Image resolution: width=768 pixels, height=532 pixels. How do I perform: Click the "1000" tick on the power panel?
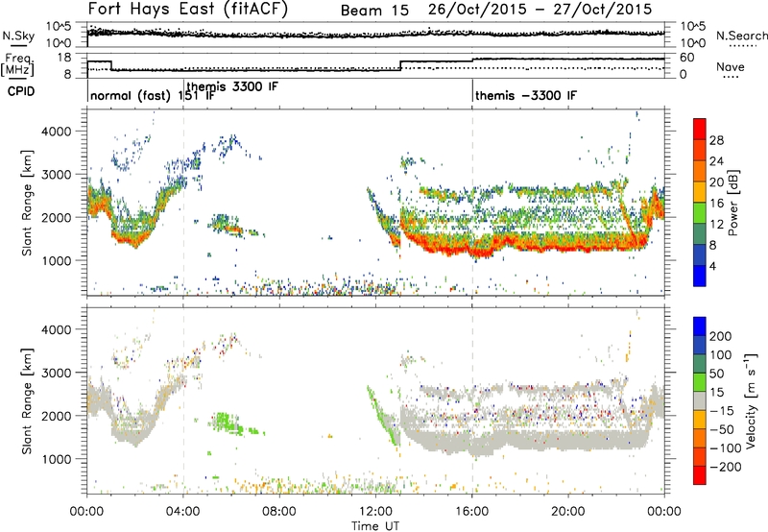pyautogui.click(x=56, y=260)
